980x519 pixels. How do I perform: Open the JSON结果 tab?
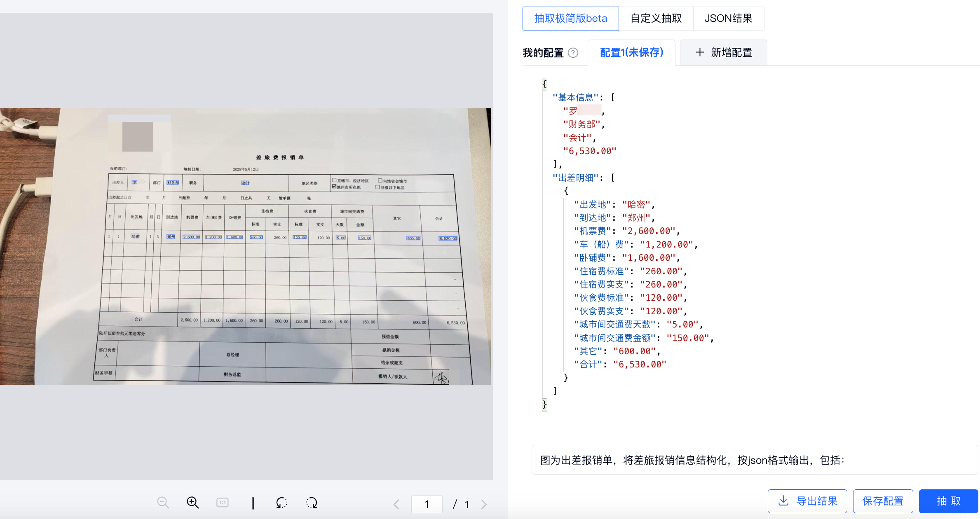point(728,19)
